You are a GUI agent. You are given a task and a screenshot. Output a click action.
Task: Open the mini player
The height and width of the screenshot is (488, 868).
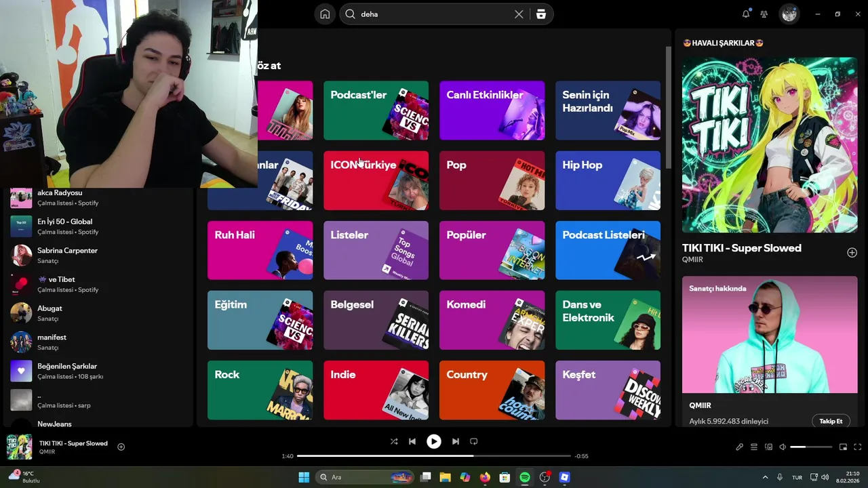point(844,447)
